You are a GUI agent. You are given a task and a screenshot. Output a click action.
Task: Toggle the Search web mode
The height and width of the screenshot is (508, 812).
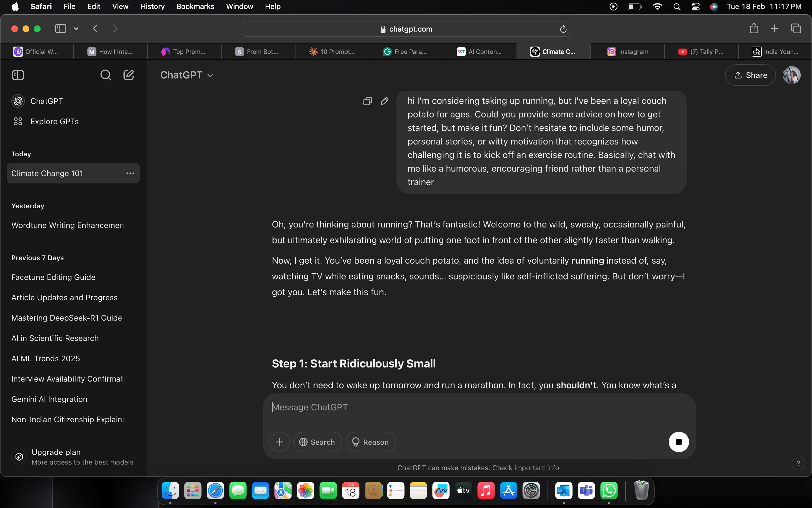coord(317,442)
